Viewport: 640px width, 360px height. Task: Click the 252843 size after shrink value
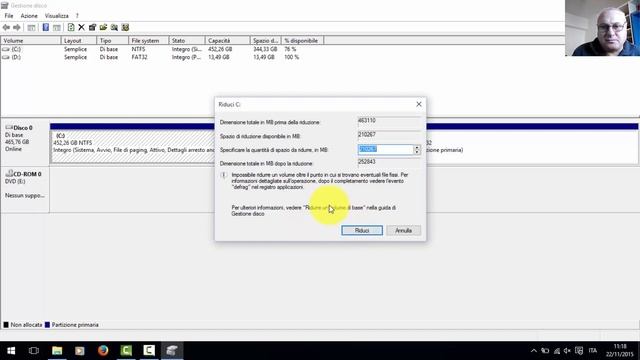[367, 162]
